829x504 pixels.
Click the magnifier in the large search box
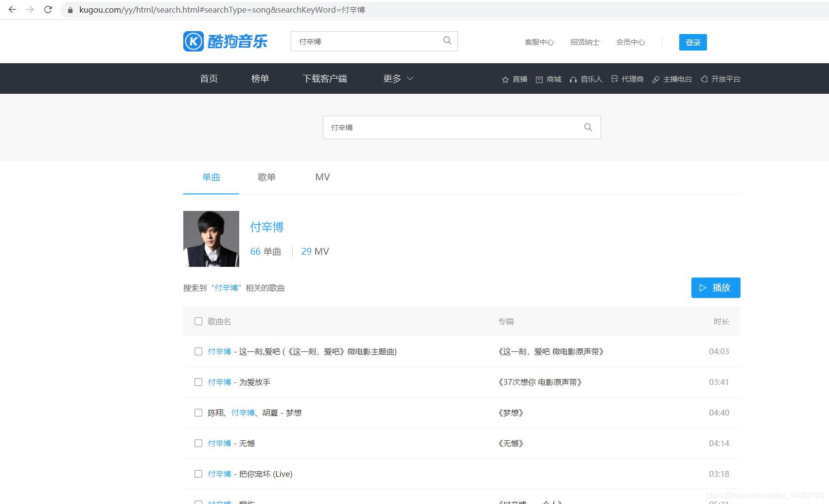(x=588, y=127)
